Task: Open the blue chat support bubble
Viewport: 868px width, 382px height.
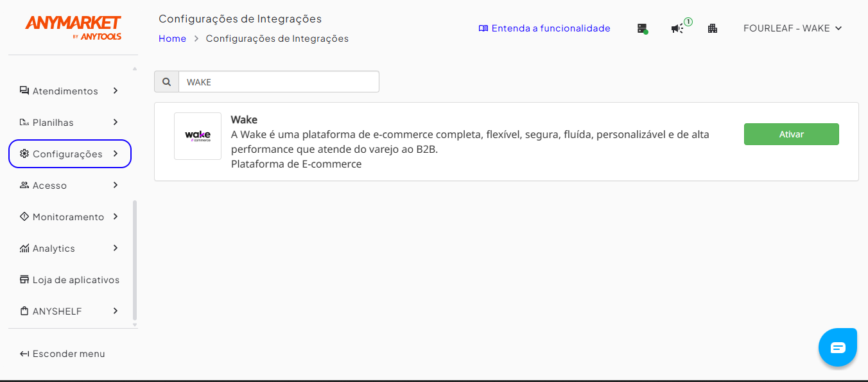Action: point(838,347)
